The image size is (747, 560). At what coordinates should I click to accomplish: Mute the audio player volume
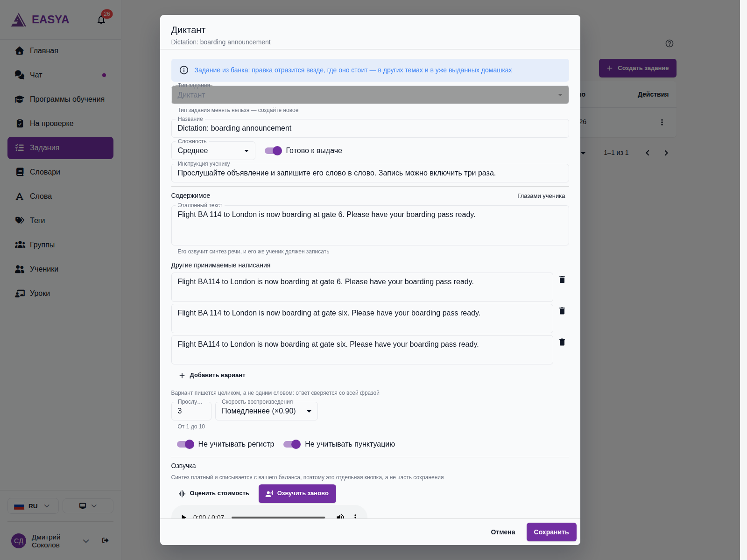click(340, 517)
